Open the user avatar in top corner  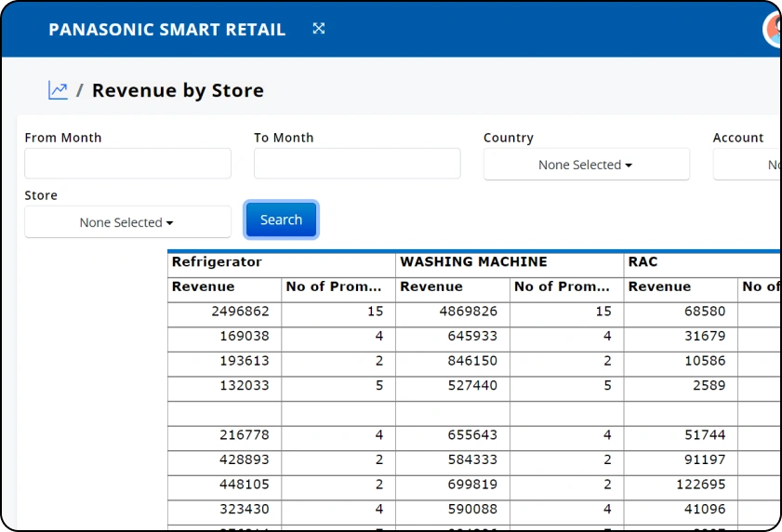pyautogui.click(x=774, y=30)
